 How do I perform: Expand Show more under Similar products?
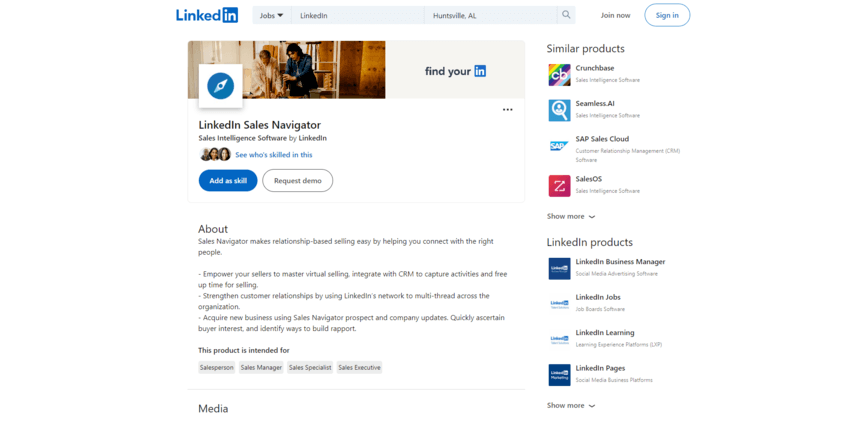click(571, 217)
